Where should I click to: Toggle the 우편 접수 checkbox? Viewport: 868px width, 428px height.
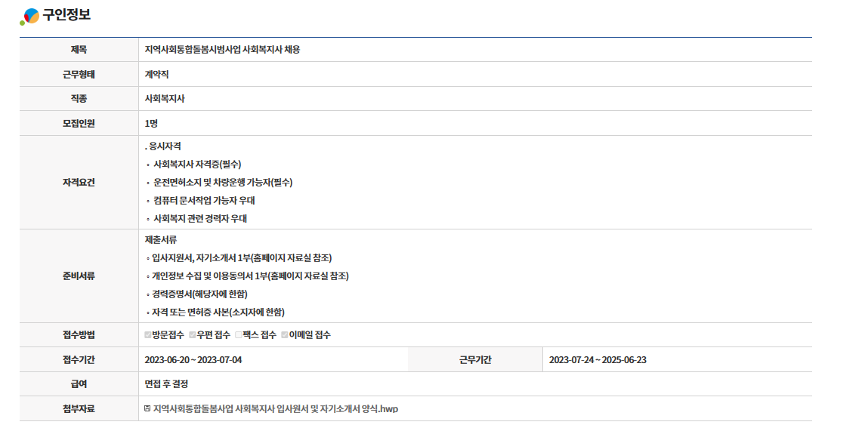pyautogui.click(x=193, y=335)
